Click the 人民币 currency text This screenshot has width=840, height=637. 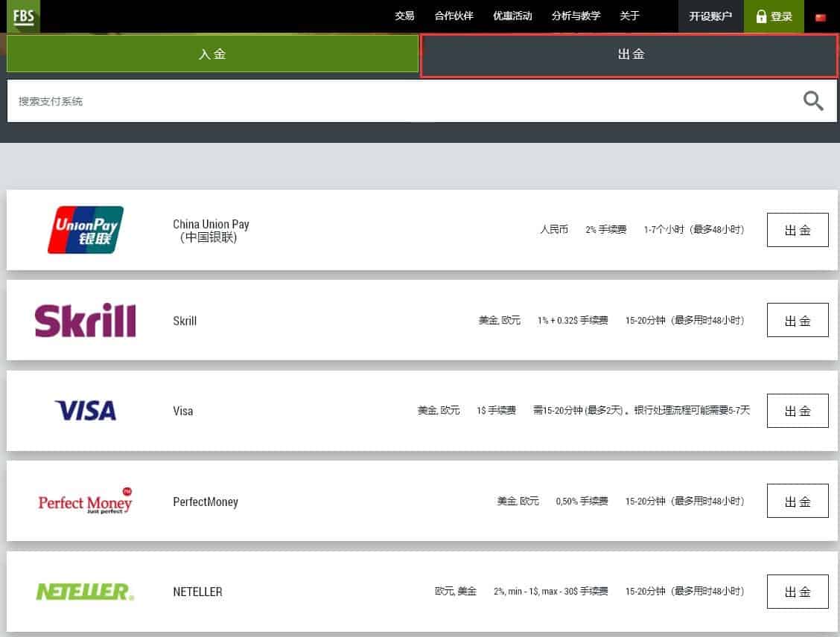[x=554, y=230]
